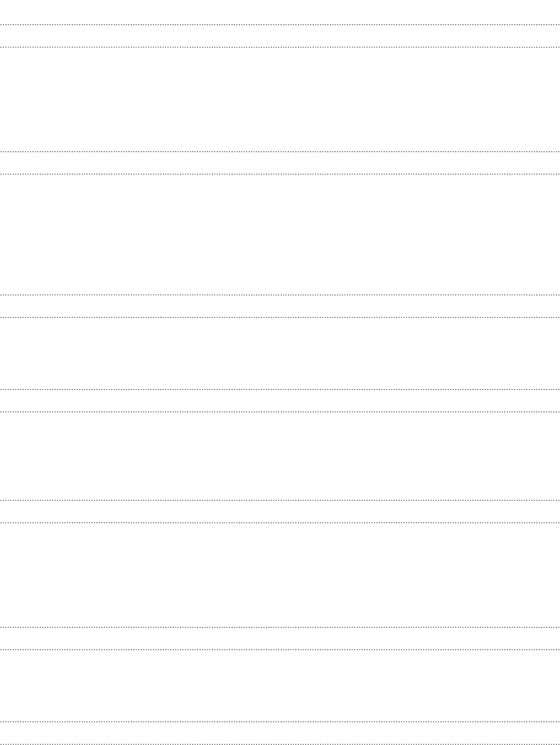Click blank gap below the third line pair
This screenshot has height=745, width=560.
(x=280, y=353)
